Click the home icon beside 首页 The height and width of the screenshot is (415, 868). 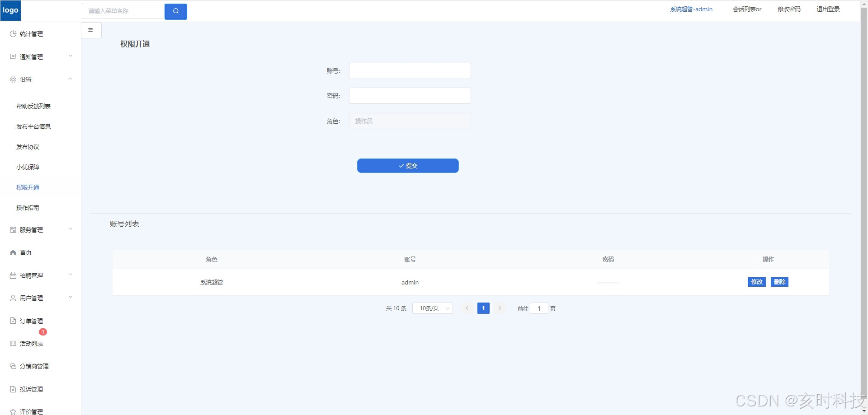pos(13,252)
